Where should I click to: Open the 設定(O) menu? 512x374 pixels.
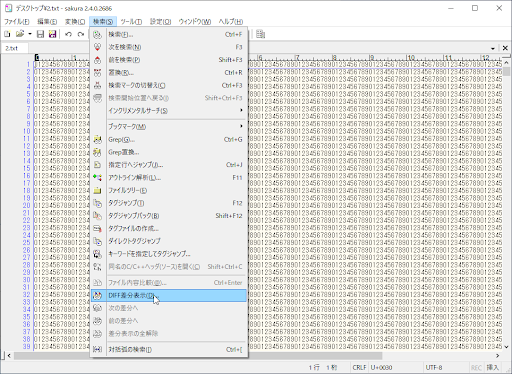click(x=160, y=22)
